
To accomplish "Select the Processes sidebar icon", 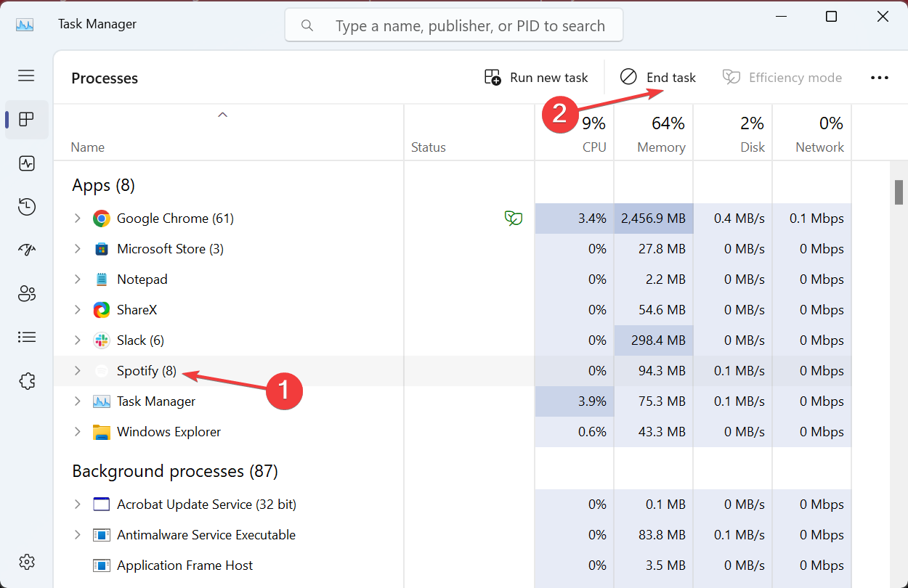I will click(x=27, y=120).
